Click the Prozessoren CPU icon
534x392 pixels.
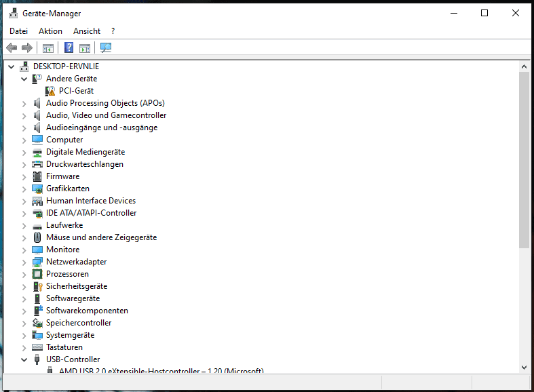pos(37,274)
